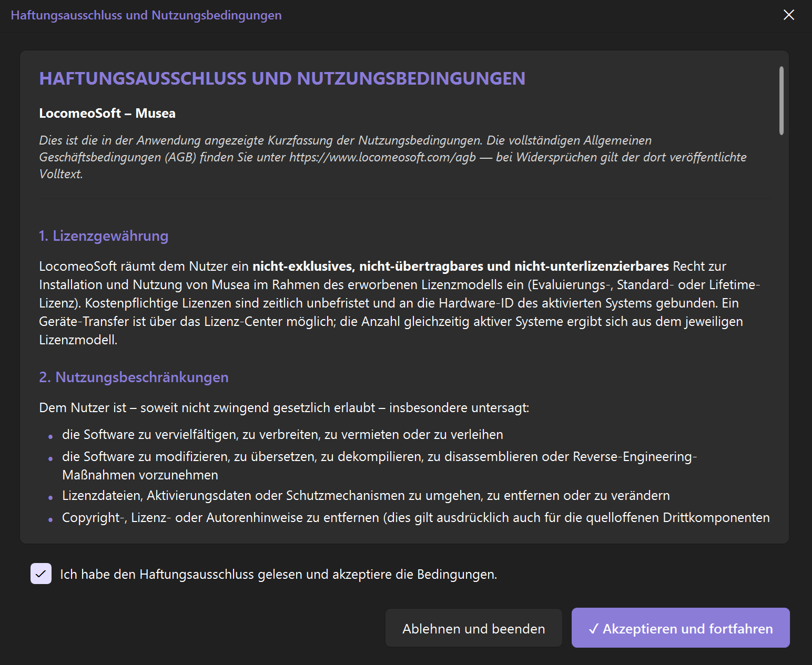The height and width of the screenshot is (665, 812).
Task: Click the bullet 'Copyright-, Lizenz- oder Autorenhinweise'
Action: coord(415,517)
